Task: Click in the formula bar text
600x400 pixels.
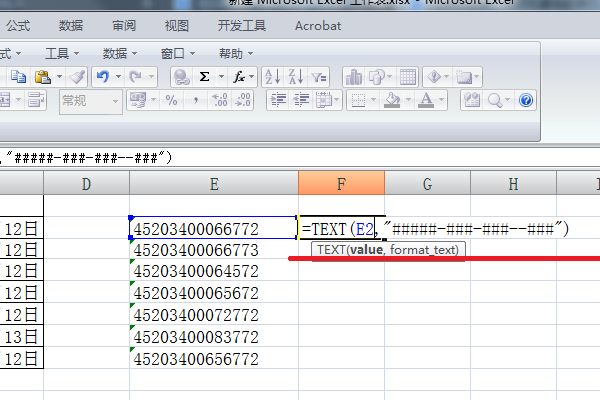Action: coord(88,157)
